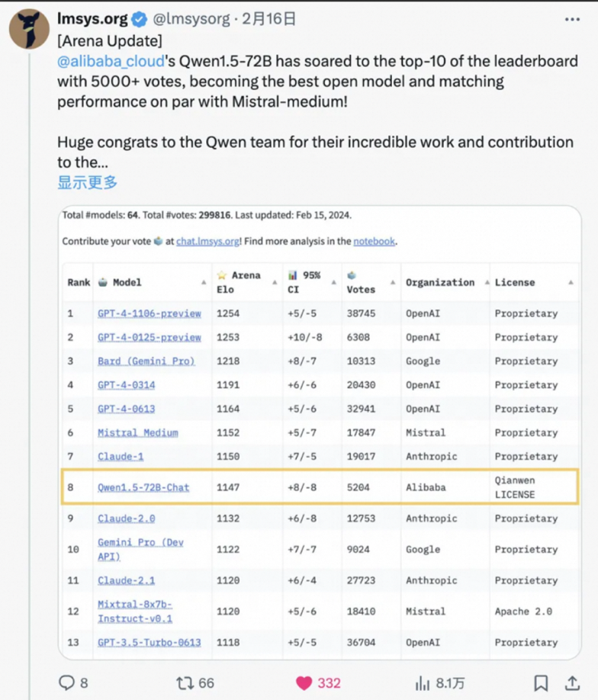Like the post with heart icon

pos(304,682)
